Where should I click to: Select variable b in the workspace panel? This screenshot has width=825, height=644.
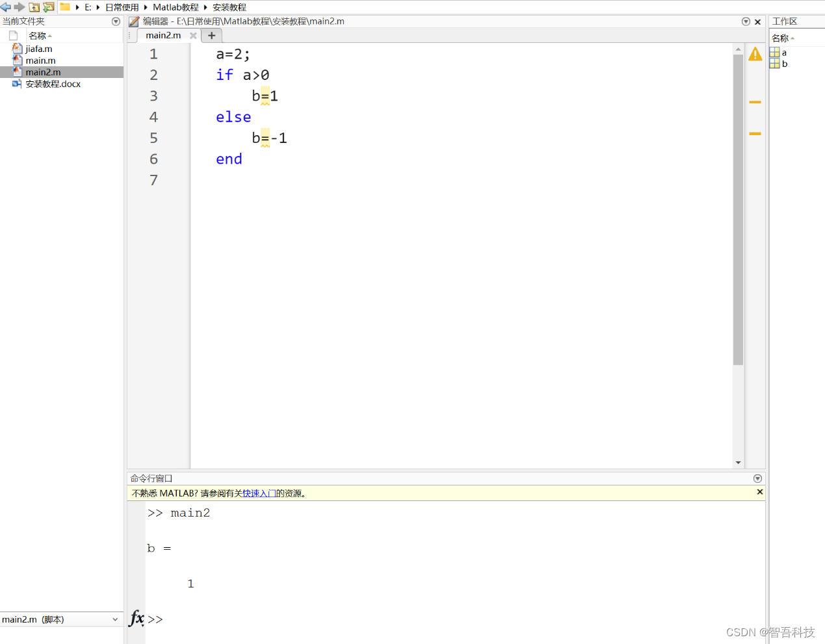(785, 64)
